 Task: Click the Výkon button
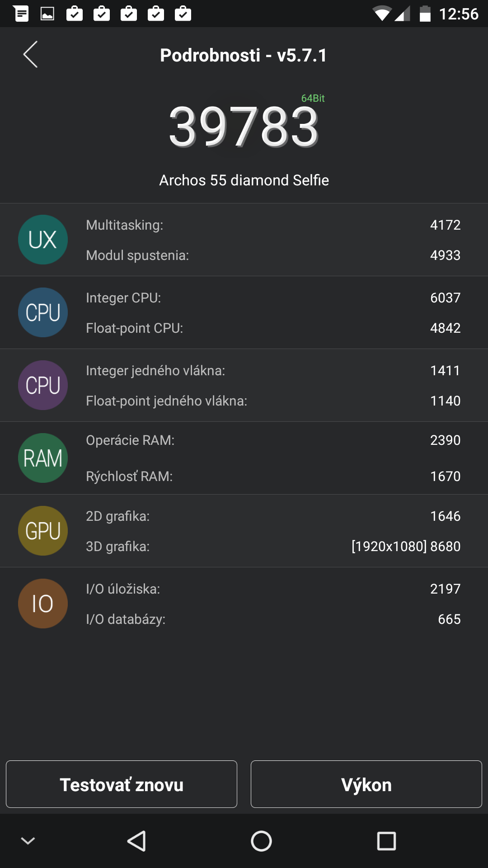pos(366,784)
